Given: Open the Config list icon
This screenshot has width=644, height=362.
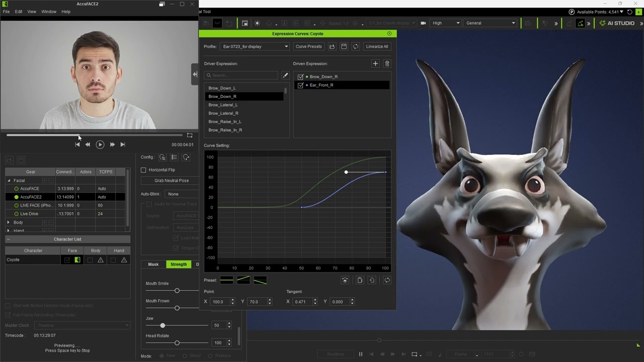Looking at the screenshot, I should pyautogui.click(x=174, y=157).
